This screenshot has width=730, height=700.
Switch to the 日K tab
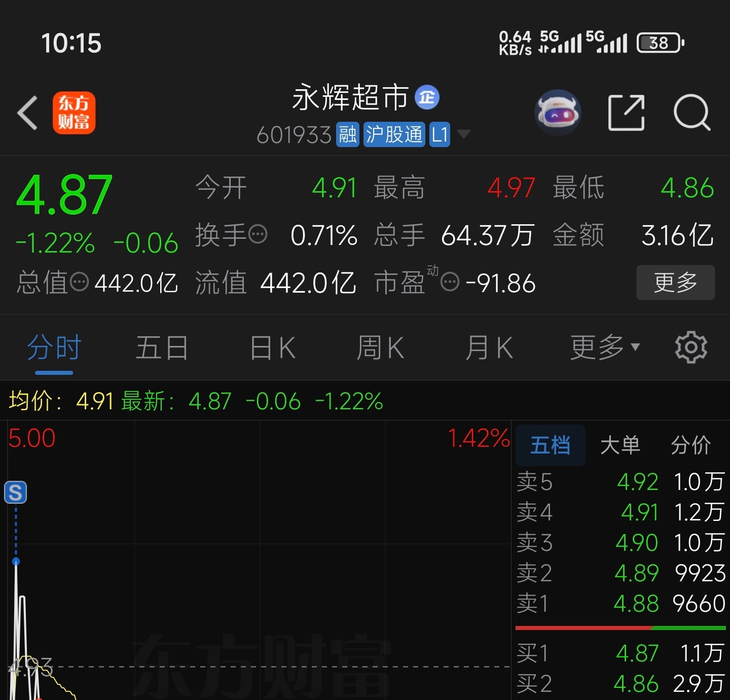pos(273,348)
